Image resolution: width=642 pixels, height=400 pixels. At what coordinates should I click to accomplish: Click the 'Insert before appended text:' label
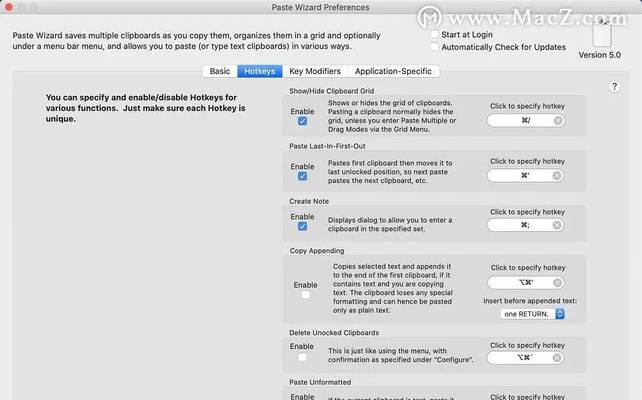pyautogui.click(x=530, y=301)
